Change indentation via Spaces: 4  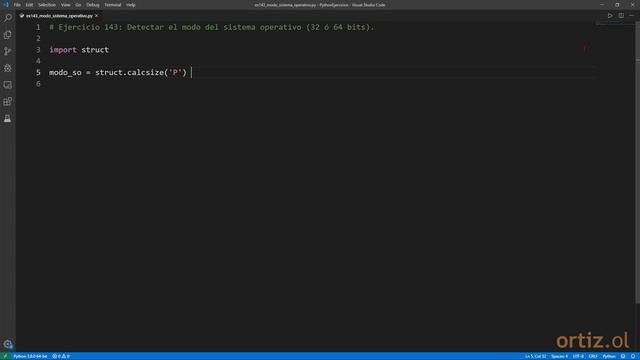tap(559, 356)
